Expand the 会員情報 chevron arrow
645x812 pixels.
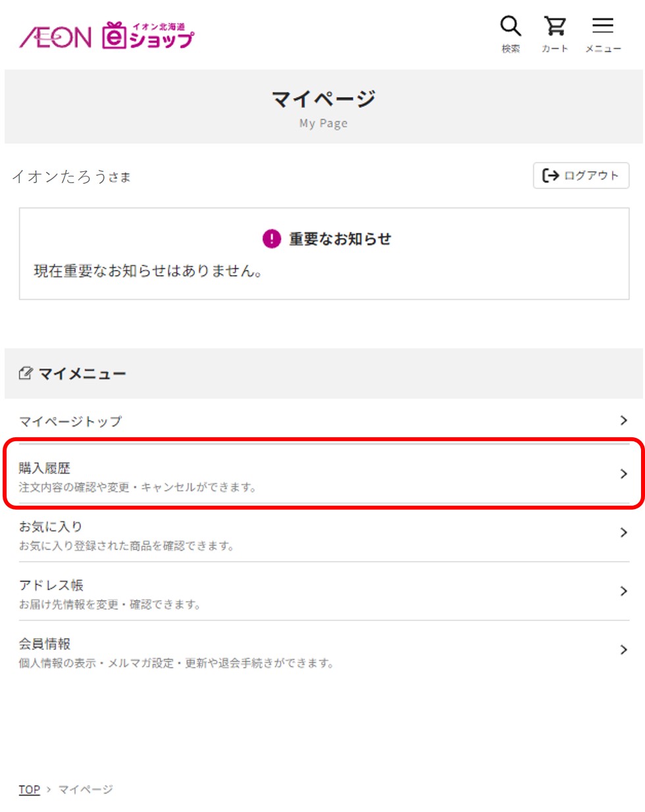pyautogui.click(x=623, y=649)
